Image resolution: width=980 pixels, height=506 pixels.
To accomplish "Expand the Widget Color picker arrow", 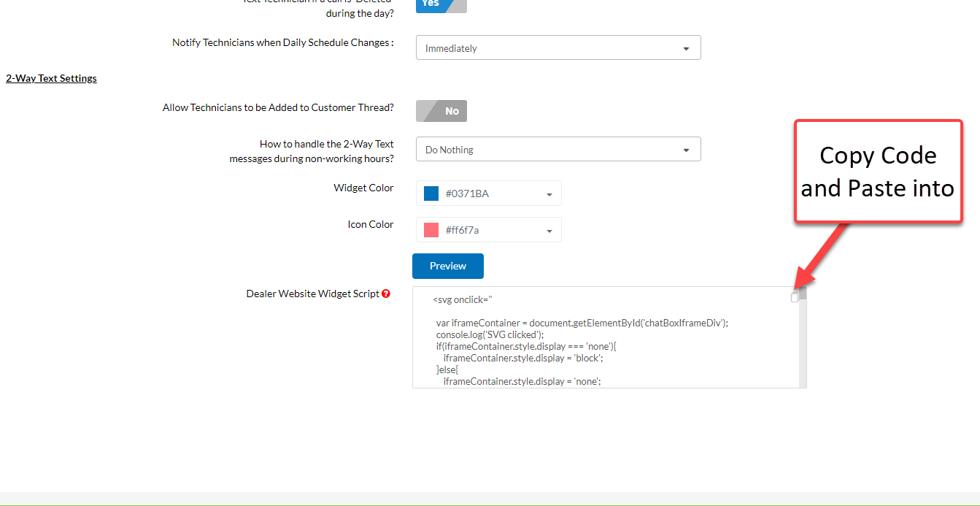I will [549, 195].
